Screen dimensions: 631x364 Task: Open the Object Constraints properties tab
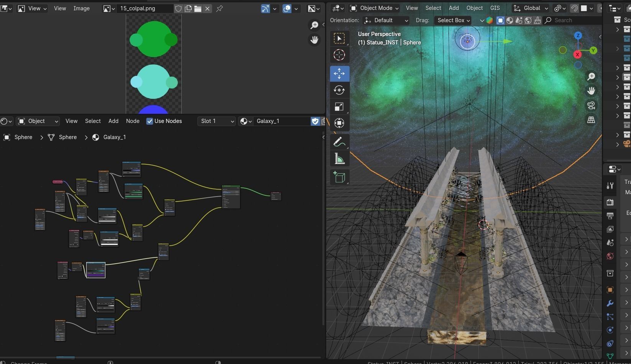pos(610,343)
